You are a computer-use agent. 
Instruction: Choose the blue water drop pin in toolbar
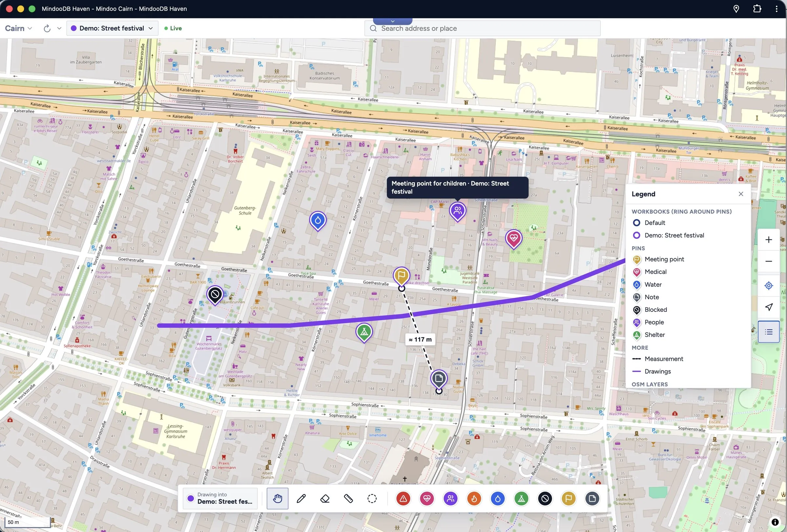click(497, 498)
